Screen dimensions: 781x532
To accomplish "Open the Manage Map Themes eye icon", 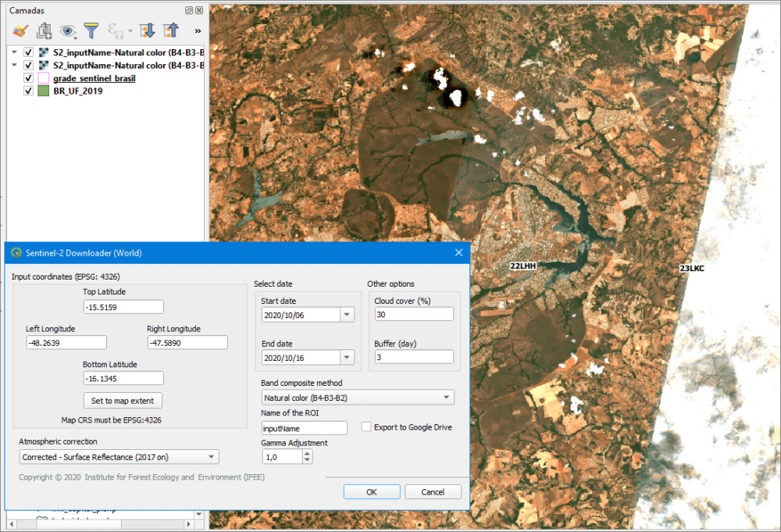I will 66,31.
